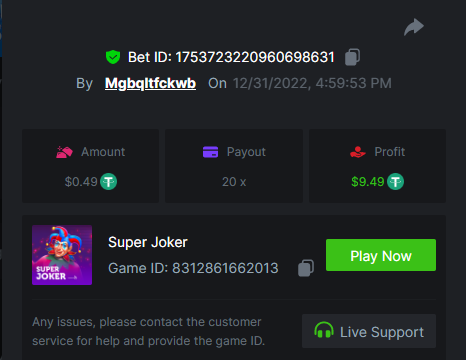Viewport: 466px width, 360px height.
Task: Open Live Support chat
Action: [369, 331]
